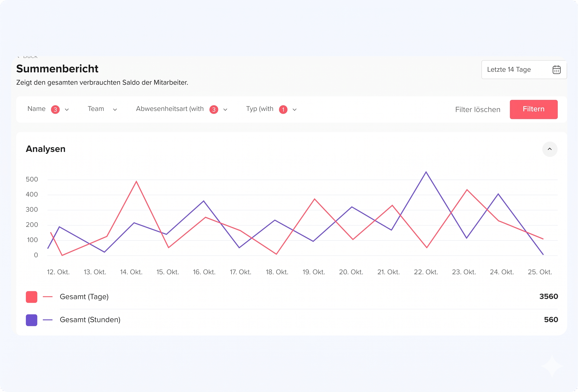Click the Abwesenheitsart count badge showing 3
This screenshot has height=392, width=578.
214,110
